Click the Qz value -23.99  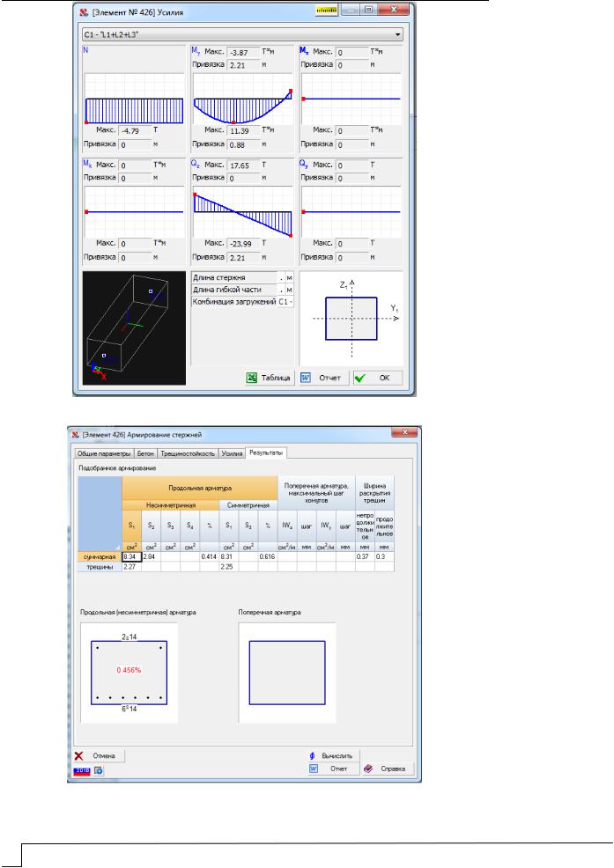click(244, 244)
